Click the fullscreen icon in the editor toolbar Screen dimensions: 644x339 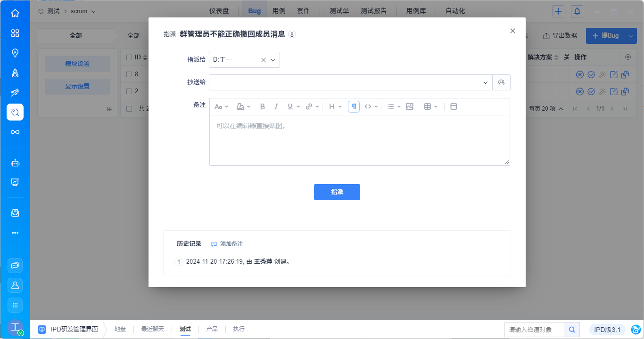(x=454, y=107)
